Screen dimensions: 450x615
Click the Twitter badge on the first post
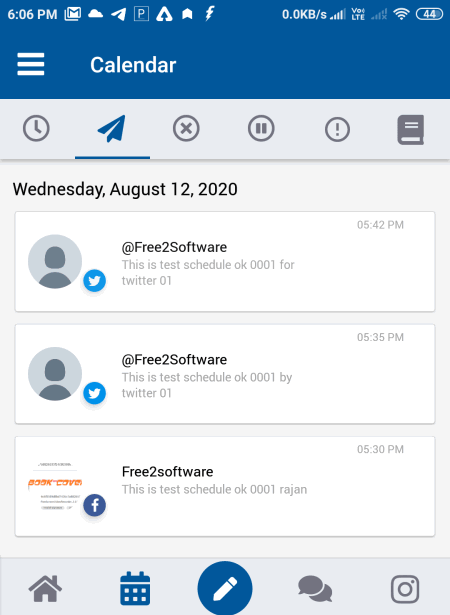pyautogui.click(x=95, y=281)
